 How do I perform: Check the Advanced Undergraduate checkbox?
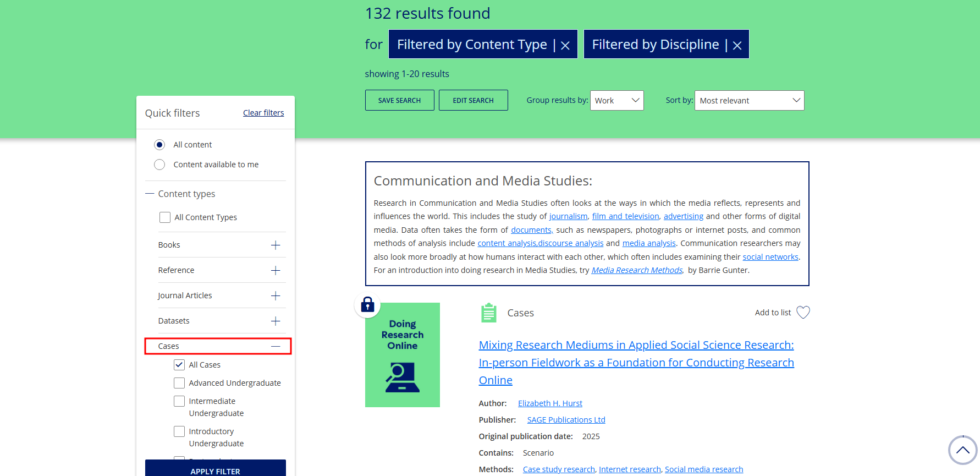(179, 383)
